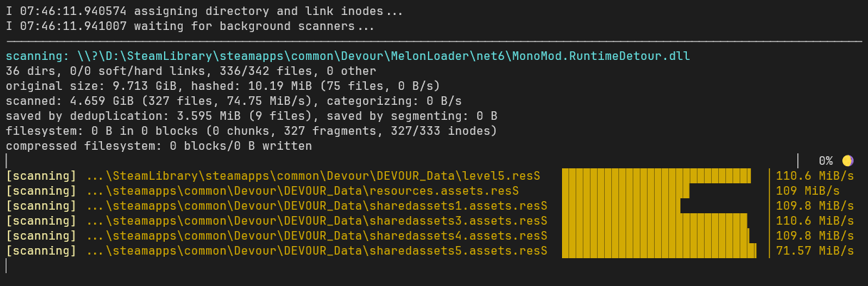868x286 pixels.
Task: Click the 71.57 MiB/s speed value
Action: (815, 250)
